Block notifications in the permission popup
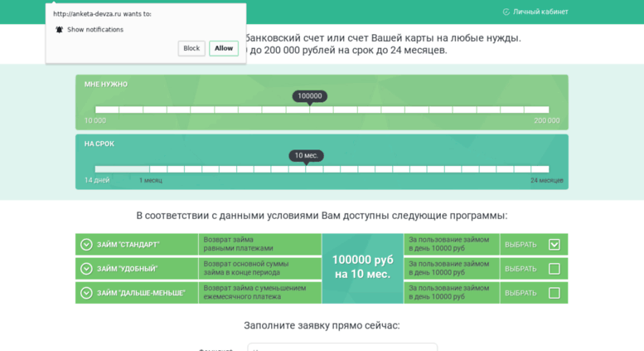 point(191,48)
